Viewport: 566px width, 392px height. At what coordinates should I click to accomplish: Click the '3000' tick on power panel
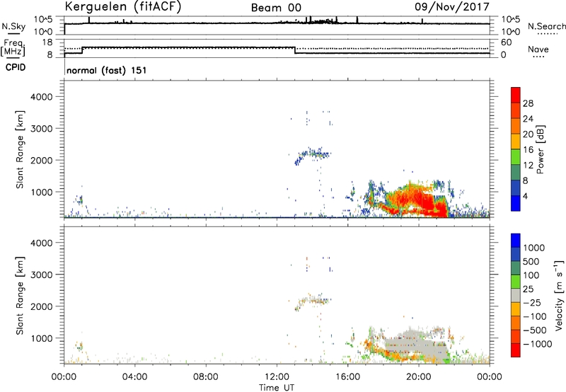click(41, 129)
